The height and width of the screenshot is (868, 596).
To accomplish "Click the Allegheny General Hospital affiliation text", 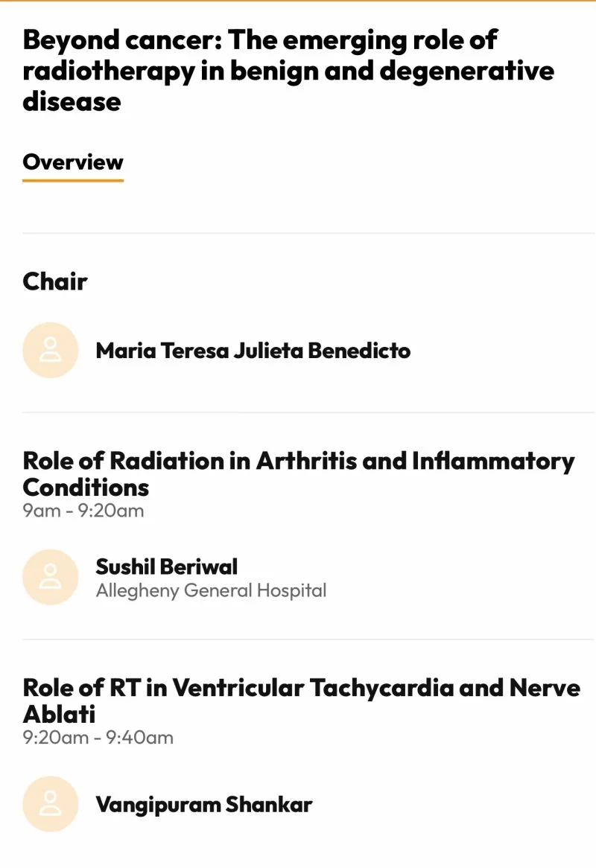I will tap(211, 590).
